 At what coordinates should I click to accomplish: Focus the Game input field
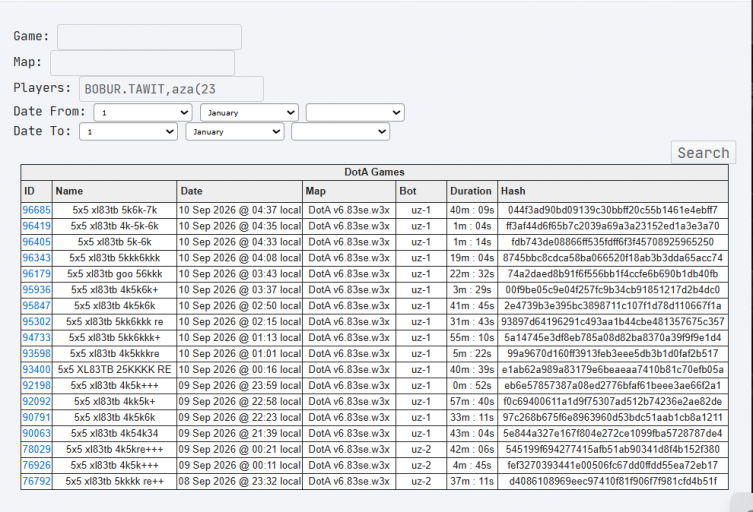click(149, 37)
